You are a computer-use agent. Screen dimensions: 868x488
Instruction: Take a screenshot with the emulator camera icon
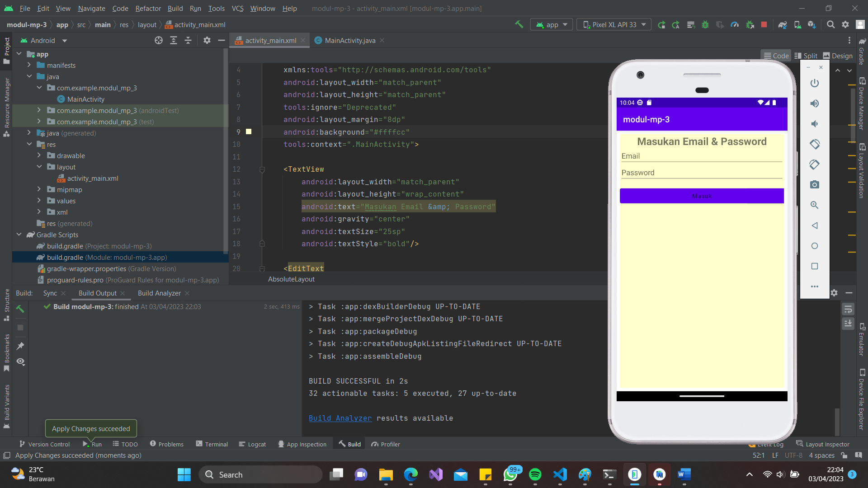[x=814, y=184]
